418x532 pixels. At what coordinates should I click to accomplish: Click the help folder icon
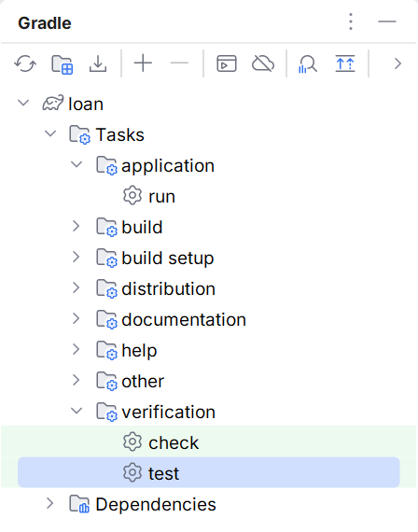107,350
